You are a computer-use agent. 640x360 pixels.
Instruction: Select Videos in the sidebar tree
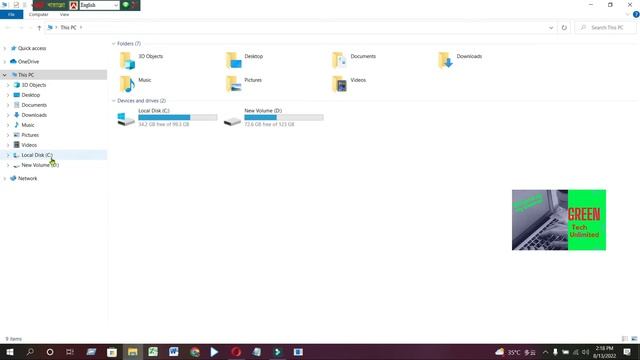(x=29, y=145)
